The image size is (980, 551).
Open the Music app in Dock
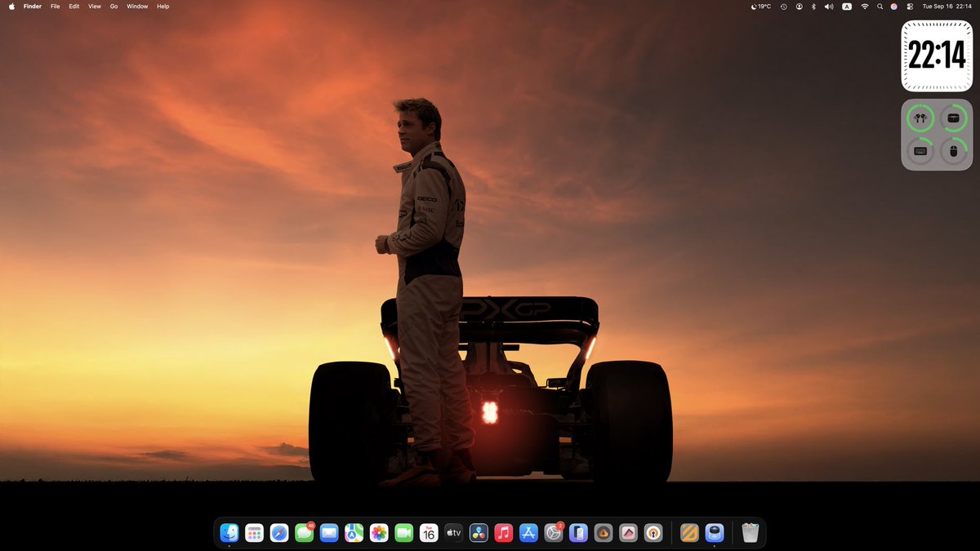(503, 533)
